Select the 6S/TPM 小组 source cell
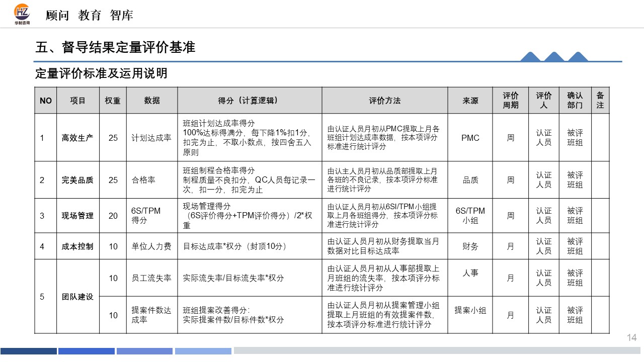This screenshot has height=362, width=644. pos(470,215)
